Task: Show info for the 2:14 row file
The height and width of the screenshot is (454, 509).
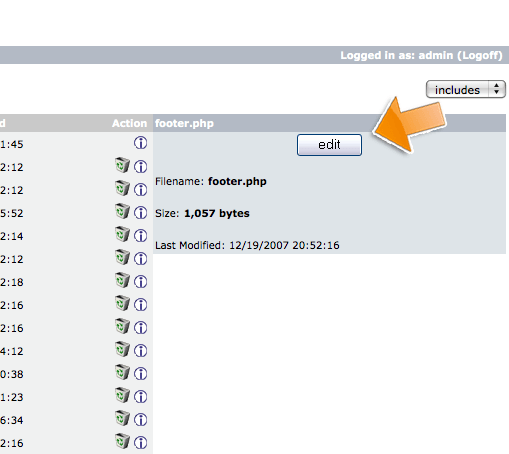Action: click(x=140, y=235)
